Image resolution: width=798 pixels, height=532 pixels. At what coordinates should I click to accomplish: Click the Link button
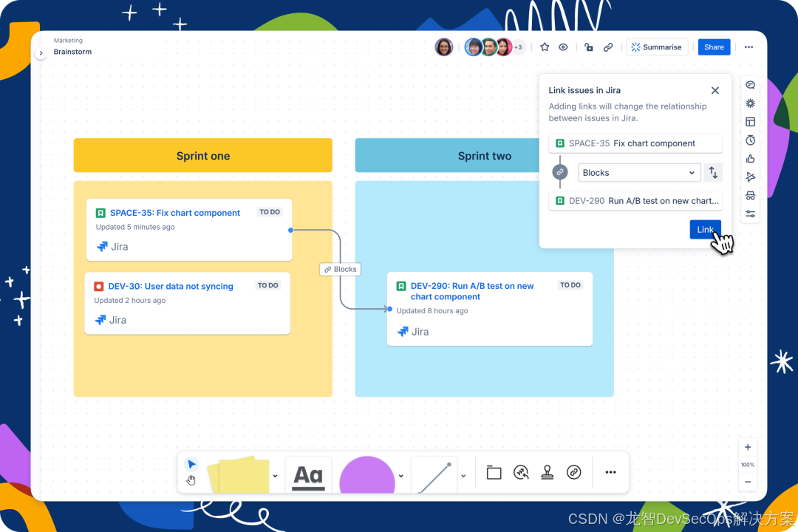(705, 230)
